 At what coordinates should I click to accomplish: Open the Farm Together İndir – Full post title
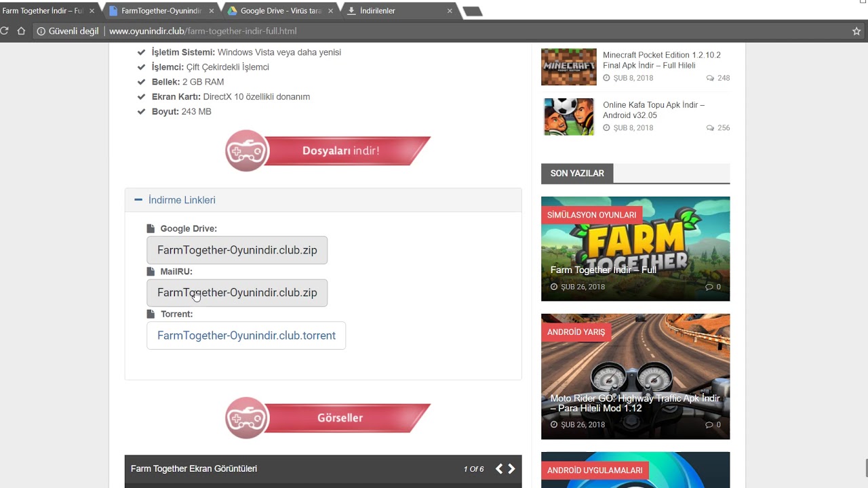[x=604, y=270]
